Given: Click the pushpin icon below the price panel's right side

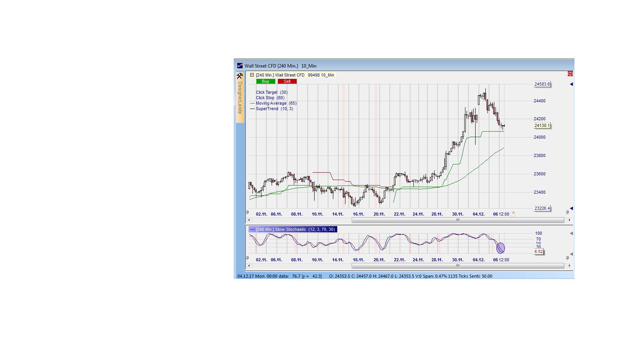Looking at the screenshot, I should (567, 213).
